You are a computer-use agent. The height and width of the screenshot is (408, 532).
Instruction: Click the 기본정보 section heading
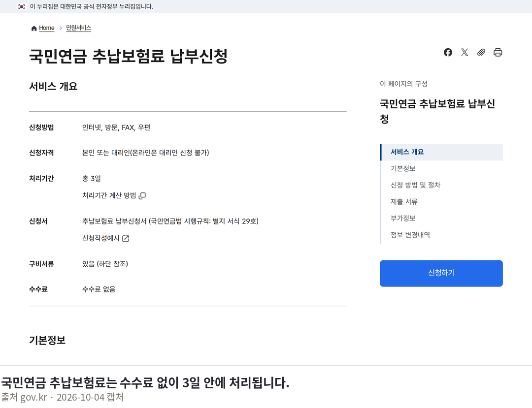47,340
